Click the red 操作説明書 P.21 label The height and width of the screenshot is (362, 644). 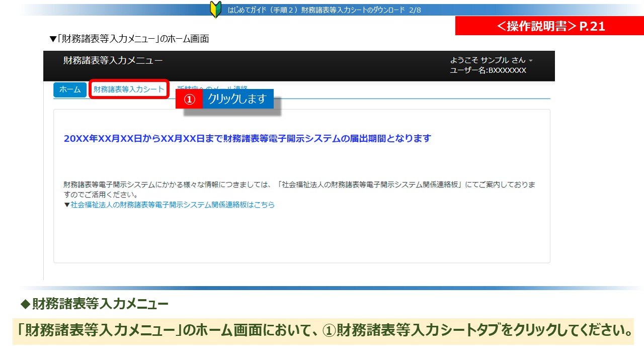click(x=549, y=26)
